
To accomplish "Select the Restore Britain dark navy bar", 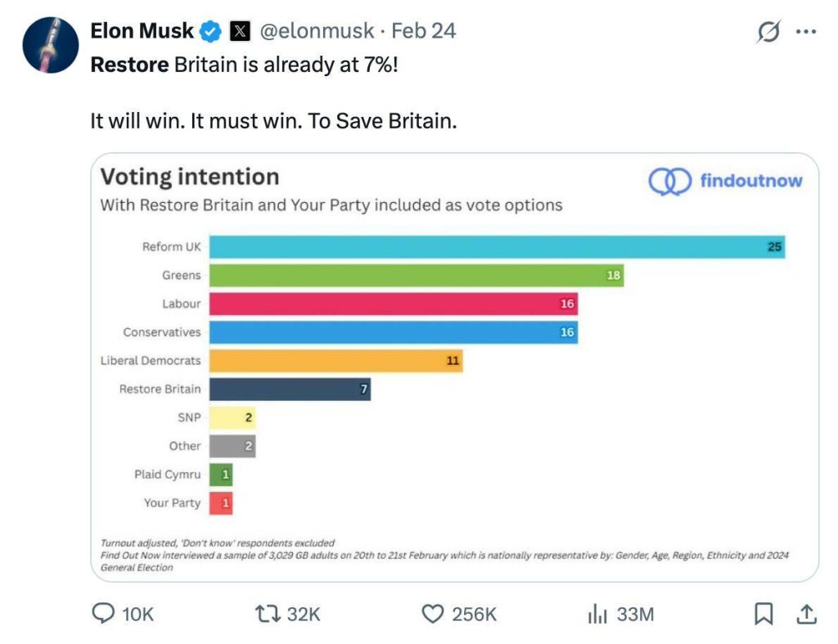I will click(290, 389).
